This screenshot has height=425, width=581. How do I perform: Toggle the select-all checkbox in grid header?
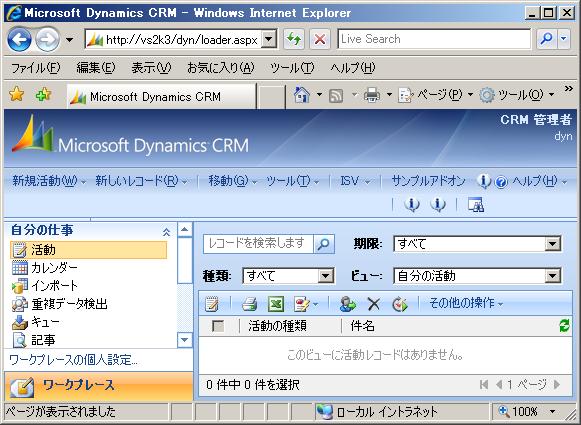tap(218, 326)
